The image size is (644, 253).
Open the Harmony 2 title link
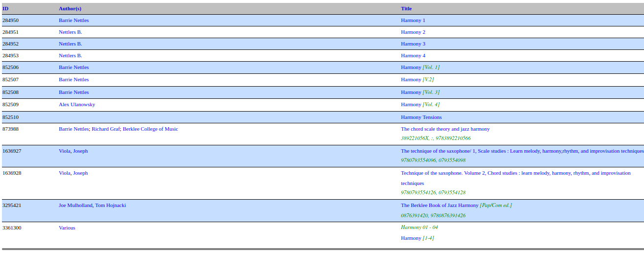(x=413, y=32)
